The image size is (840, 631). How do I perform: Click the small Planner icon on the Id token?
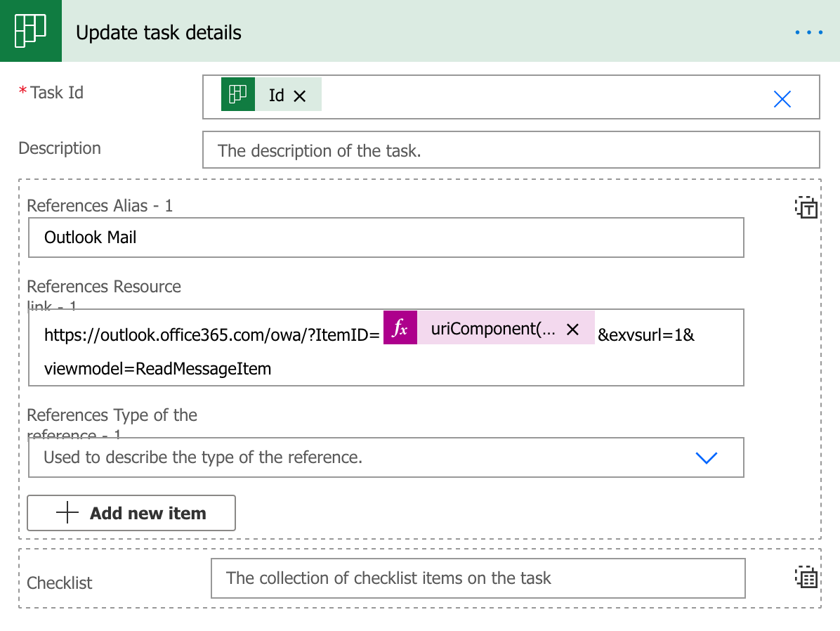[239, 93]
